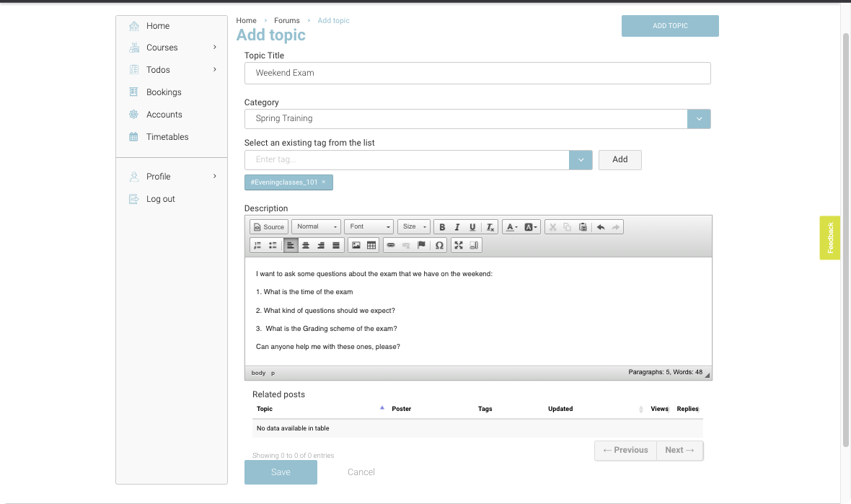The height and width of the screenshot is (504, 851).
Task: Open the Category dropdown arrow
Action: coord(699,119)
